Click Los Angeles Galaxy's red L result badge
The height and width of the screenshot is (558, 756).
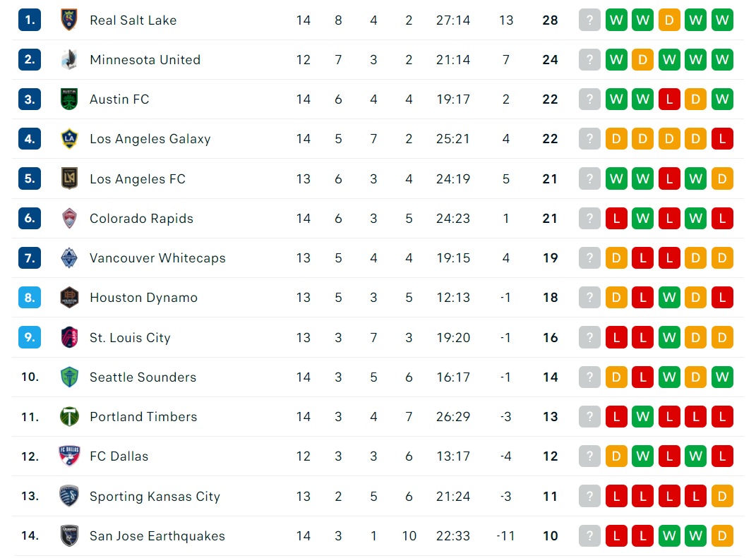[x=722, y=139]
